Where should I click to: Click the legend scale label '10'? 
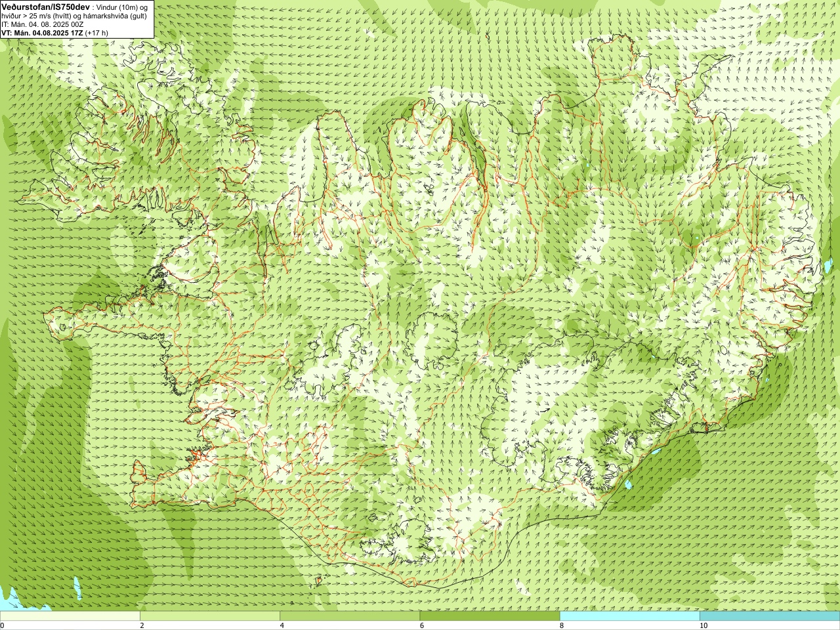pyautogui.click(x=703, y=625)
